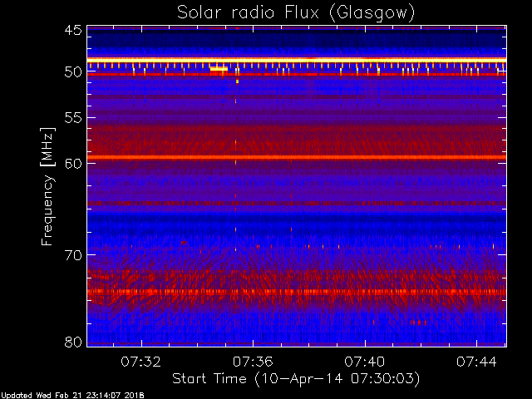Viewport: 532px width, 399px height.
Task: Click the 07:44 time tick label
Action: pos(476,362)
